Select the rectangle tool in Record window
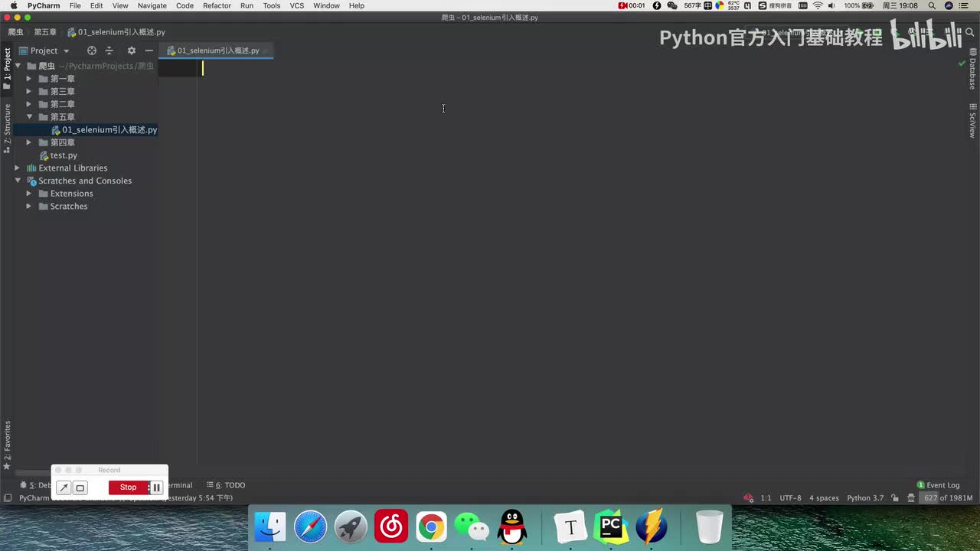 pos(80,487)
